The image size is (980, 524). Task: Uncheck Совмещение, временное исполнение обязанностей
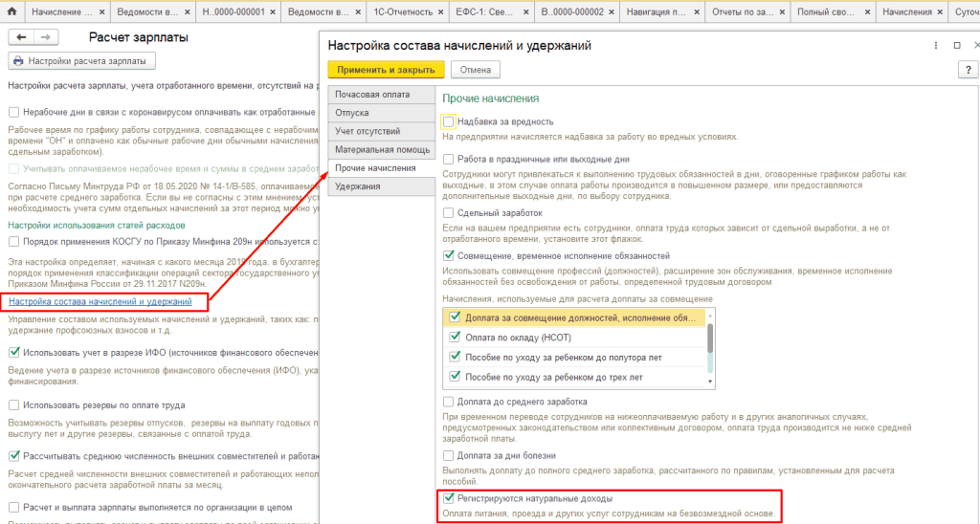pos(448,256)
